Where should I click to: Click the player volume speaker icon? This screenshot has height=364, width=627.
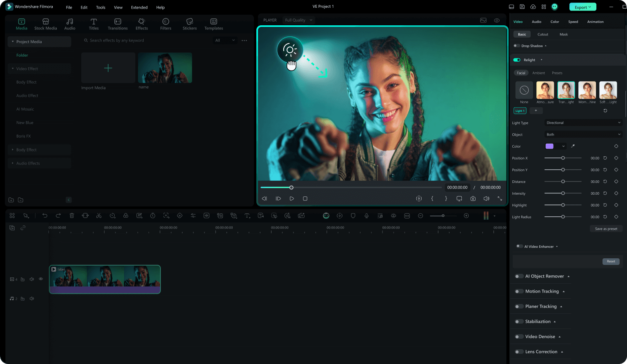click(x=486, y=198)
